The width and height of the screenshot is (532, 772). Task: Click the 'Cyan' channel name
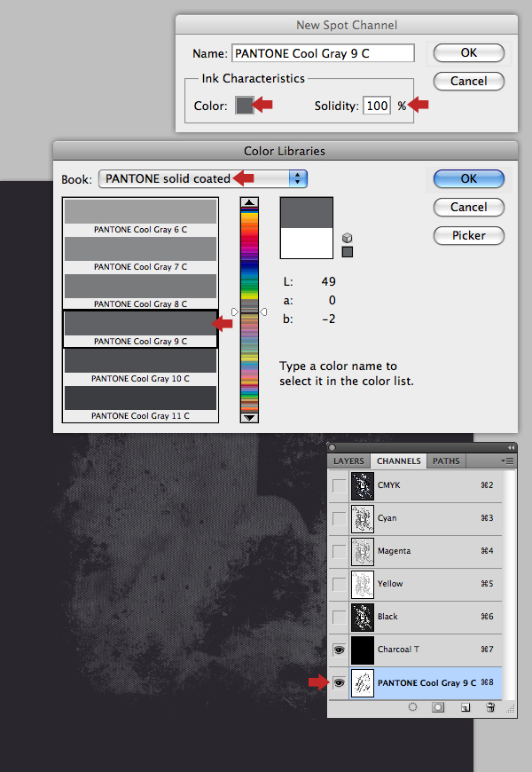click(387, 518)
